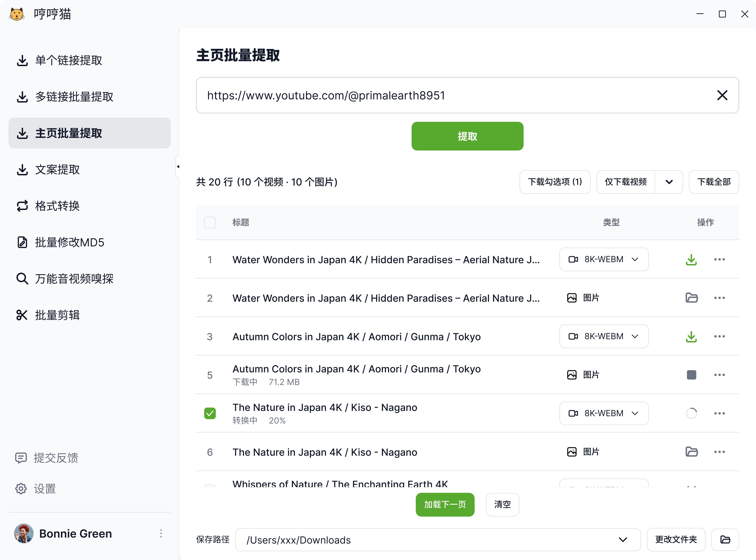Download the Water Wonders in Japan video

click(692, 259)
